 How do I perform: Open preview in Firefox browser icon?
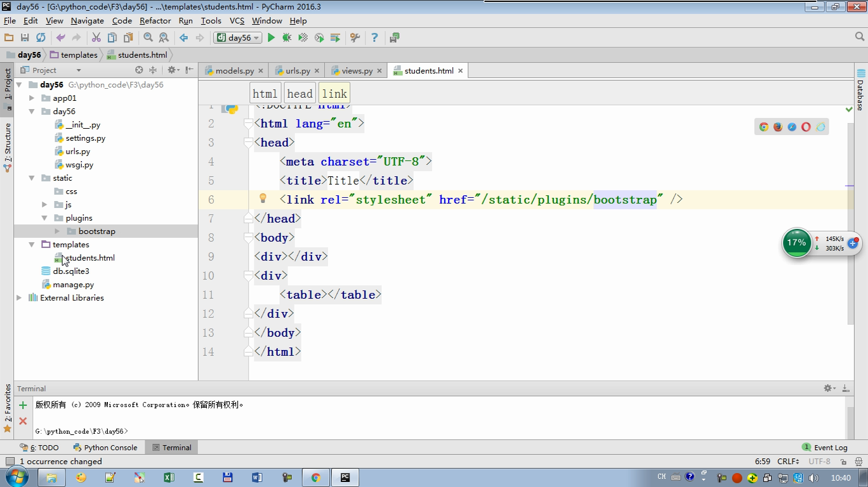777,127
